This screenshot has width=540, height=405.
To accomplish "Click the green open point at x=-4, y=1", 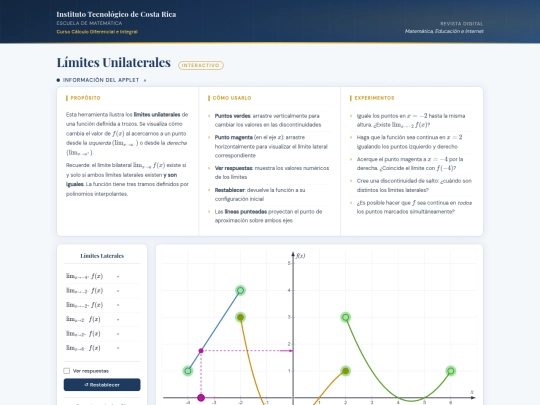I will pos(188,371).
